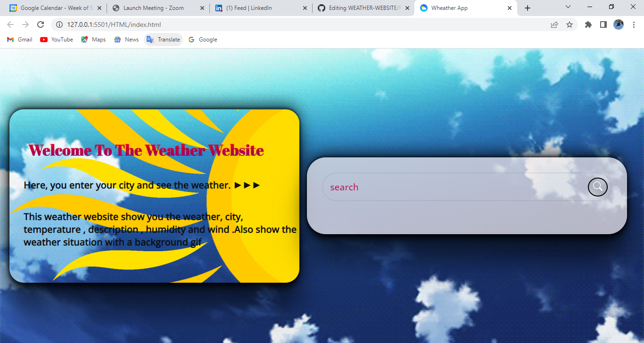Close the GitHub editing tab
The width and height of the screenshot is (644, 343).
tap(407, 8)
